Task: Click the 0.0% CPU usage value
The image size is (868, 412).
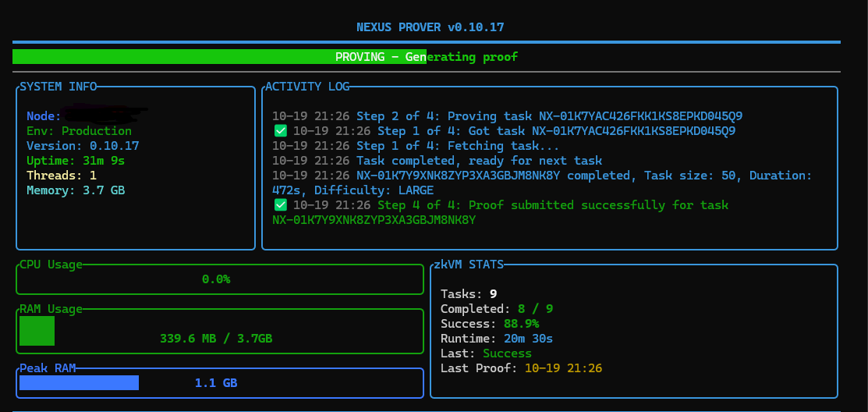Action: (216, 279)
